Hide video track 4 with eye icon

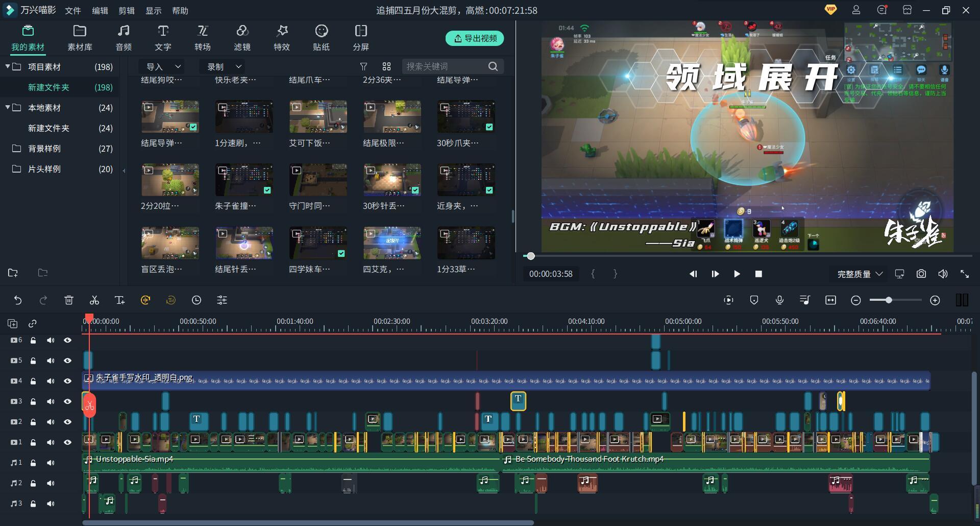coord(67,381)
